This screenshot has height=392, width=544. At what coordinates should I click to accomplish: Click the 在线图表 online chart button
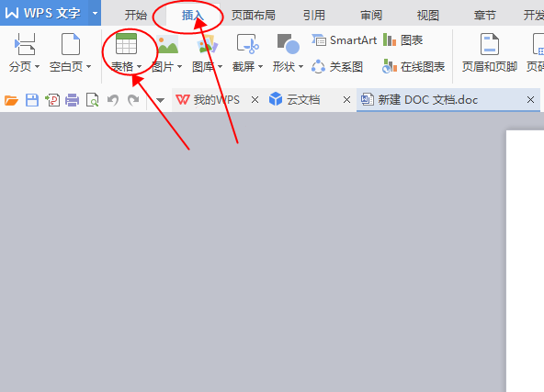(x=414, y=66)
